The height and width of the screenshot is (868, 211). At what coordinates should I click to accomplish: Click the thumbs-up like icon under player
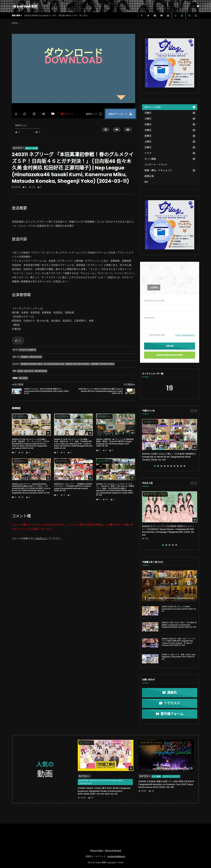coord(25,114)
